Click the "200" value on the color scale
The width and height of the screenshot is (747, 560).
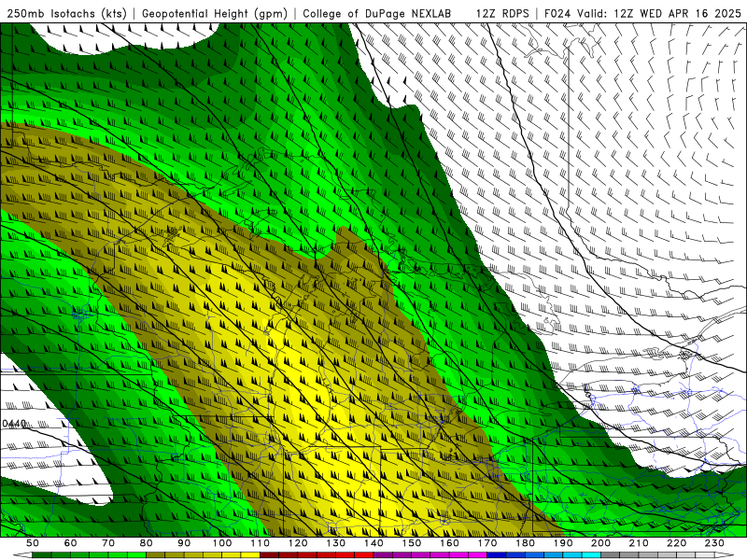(600, 543)
